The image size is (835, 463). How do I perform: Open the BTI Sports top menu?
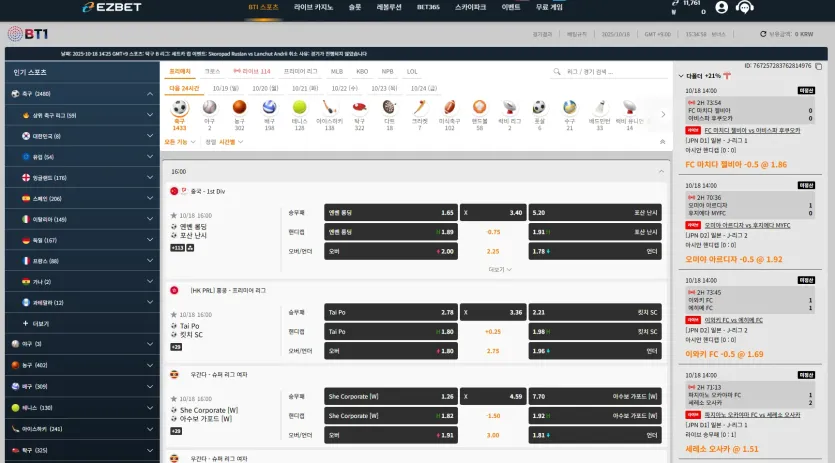click(x=263, y=7)
